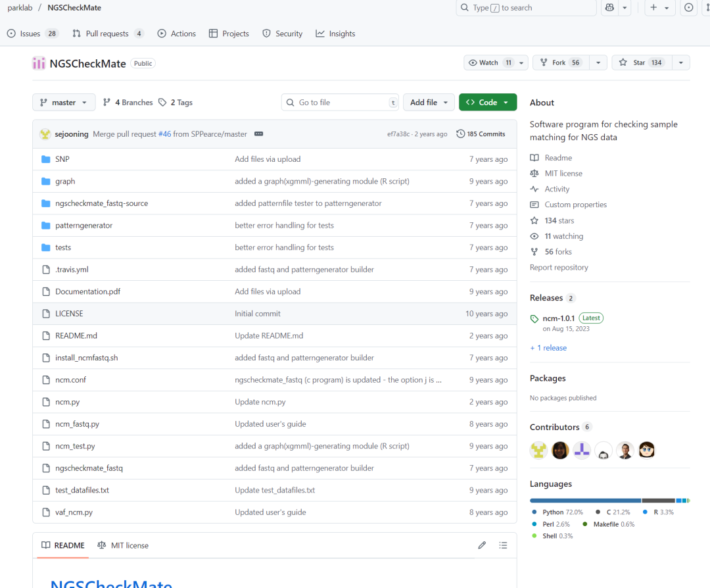Expand the Watch notifications dropdown arrow
Viewport: 710px width, 588px height.
coord(521,62)
